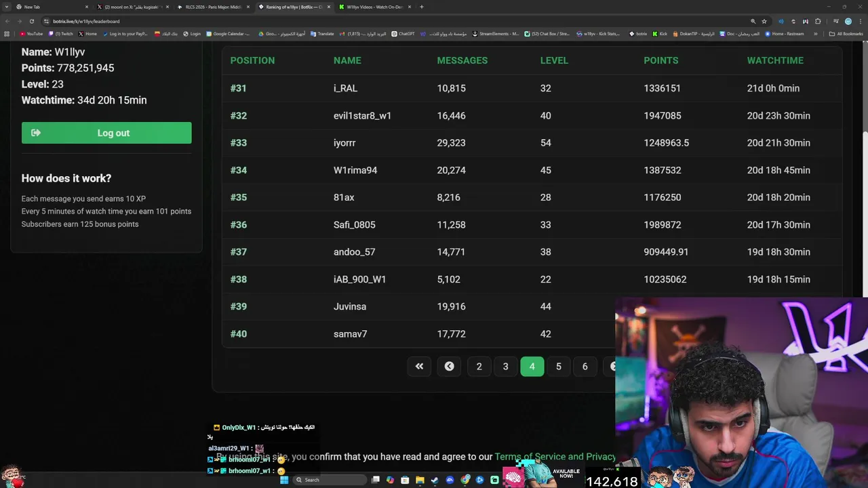Click position #32 cell
Image resolution: width=868 pixels, height=488 pixels.
click(x=239, y=116)
